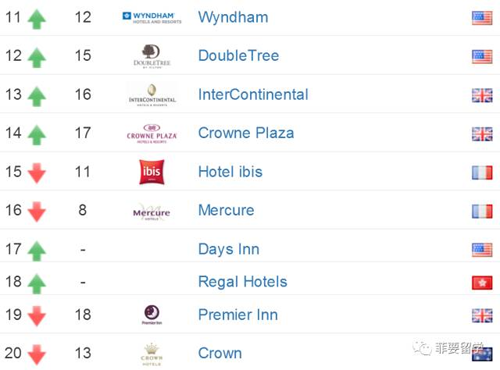This screenshot has width=500, height=370.
Task: Open the Wyndham brand link
Action: pos(233,17)
